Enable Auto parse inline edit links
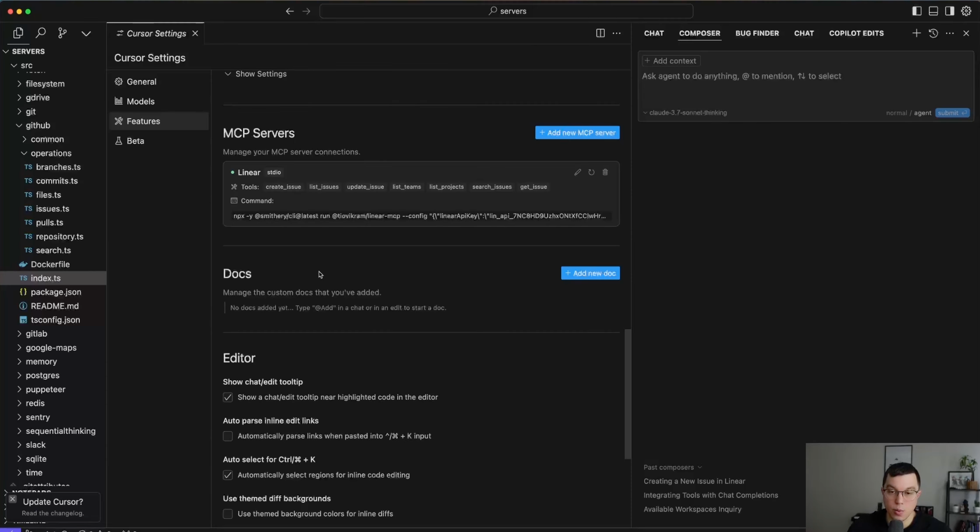 (x=228, y=436)
